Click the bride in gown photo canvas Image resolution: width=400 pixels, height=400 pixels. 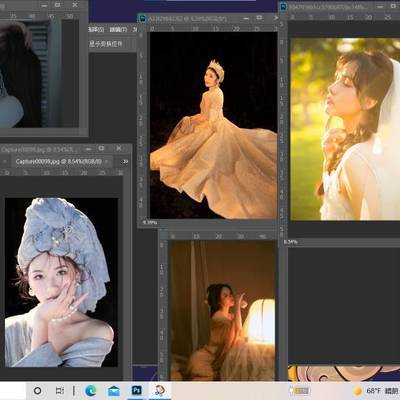tap(213, 125)
